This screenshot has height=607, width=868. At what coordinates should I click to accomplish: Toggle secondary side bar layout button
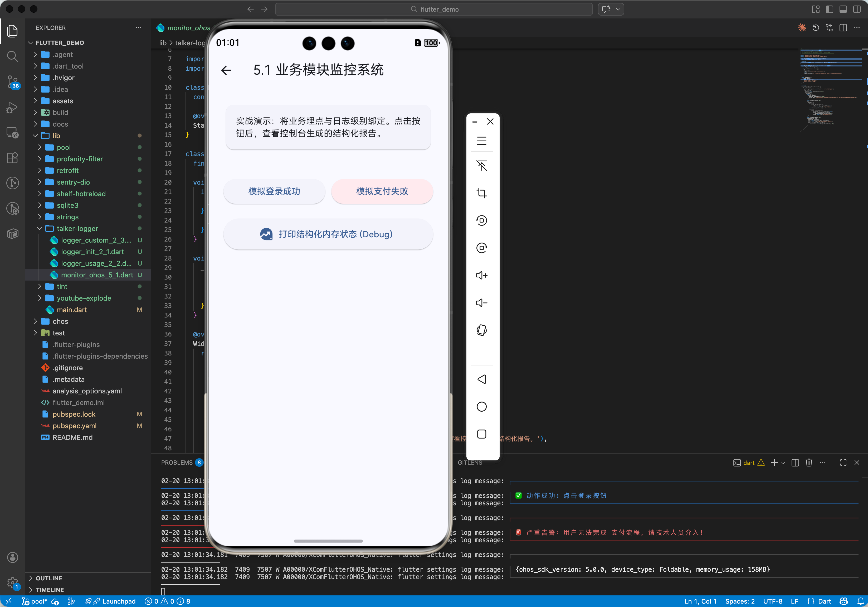tap(857, 9)
